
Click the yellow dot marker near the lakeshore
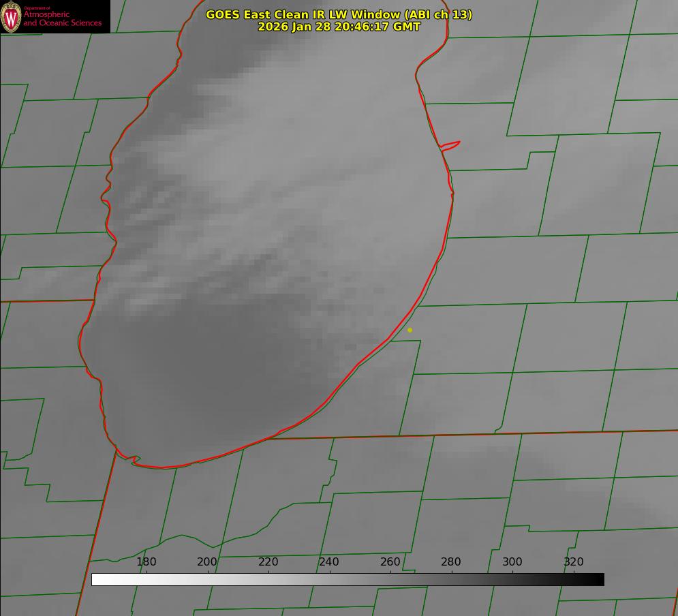[410, 330]
